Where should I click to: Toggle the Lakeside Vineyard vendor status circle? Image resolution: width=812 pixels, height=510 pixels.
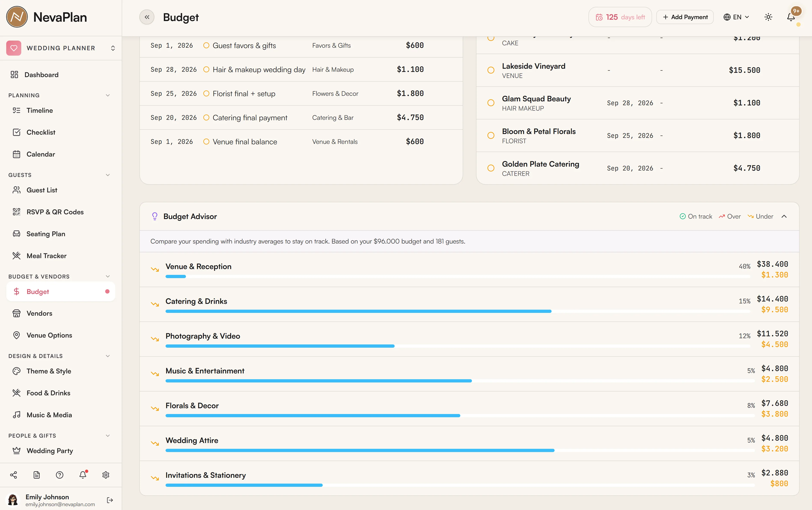click(491, 70)
